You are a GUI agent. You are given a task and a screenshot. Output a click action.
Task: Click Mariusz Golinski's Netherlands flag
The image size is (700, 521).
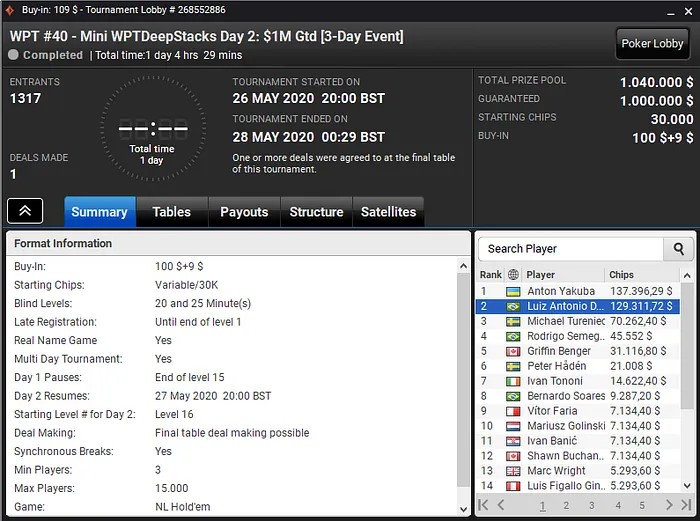pos(513,426)
